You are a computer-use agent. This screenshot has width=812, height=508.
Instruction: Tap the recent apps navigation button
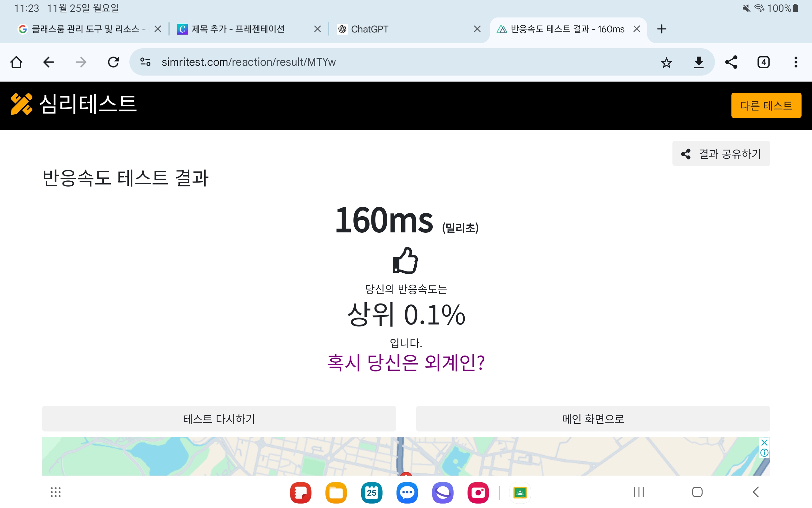point(639,492)
